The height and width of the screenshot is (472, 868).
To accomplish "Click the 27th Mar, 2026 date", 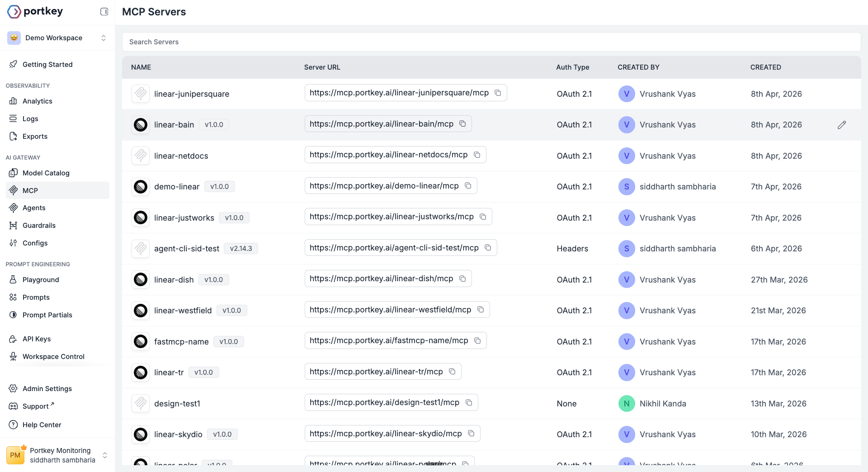I will [x=779, y=280].
